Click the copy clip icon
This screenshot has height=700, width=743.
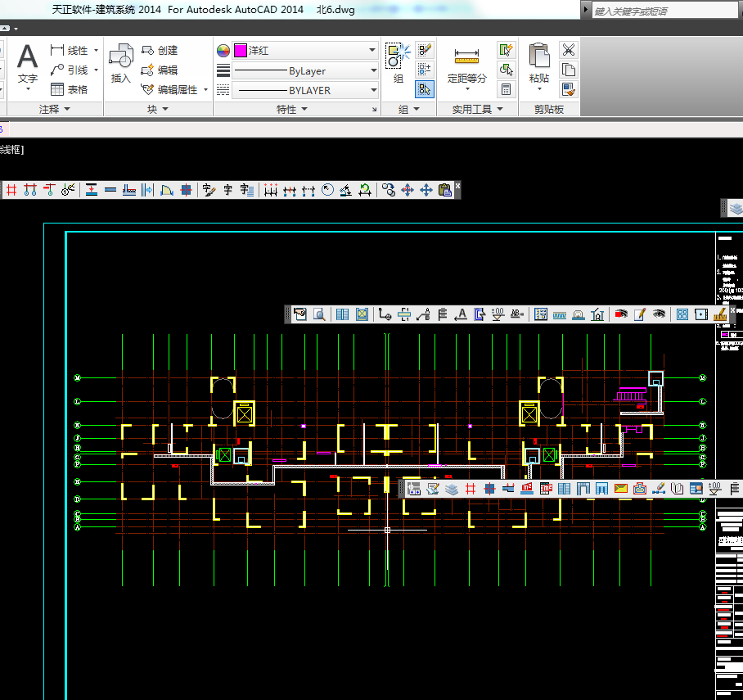[569, 70]
